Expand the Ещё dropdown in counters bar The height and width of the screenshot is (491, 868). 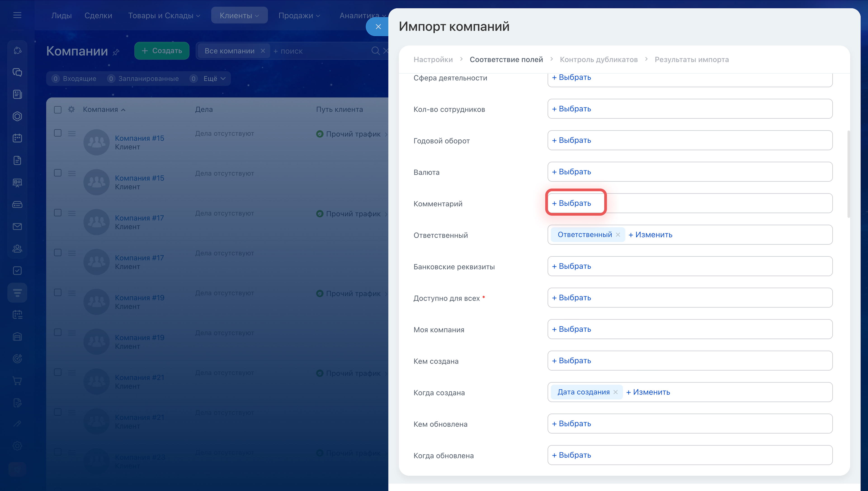coord(214,79)
